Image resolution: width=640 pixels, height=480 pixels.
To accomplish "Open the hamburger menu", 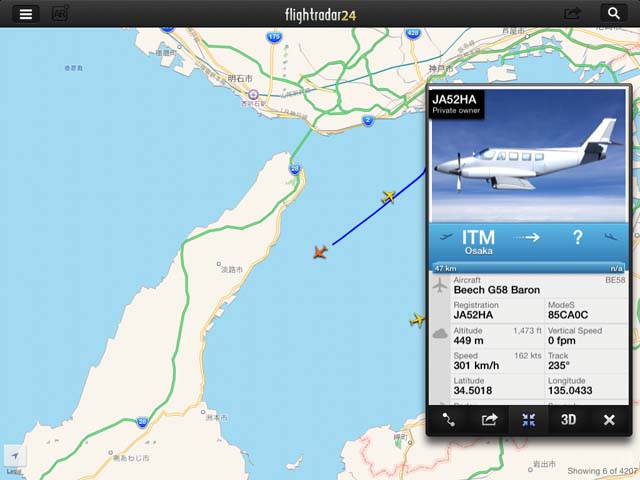I will 26,14.
